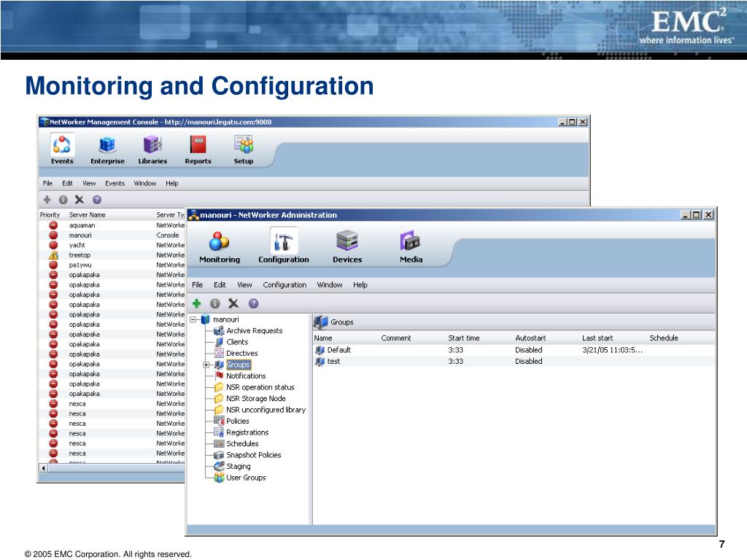Viewport: 747px width, 560px height.
Task: Sort events by Server Name column
Action: coord(88,215)
